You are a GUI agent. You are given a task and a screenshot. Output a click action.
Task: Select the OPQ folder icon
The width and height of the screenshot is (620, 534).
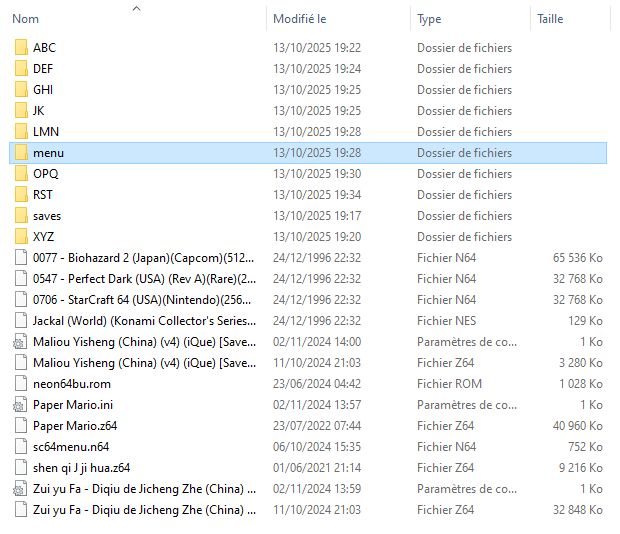[x=21, y=174]
